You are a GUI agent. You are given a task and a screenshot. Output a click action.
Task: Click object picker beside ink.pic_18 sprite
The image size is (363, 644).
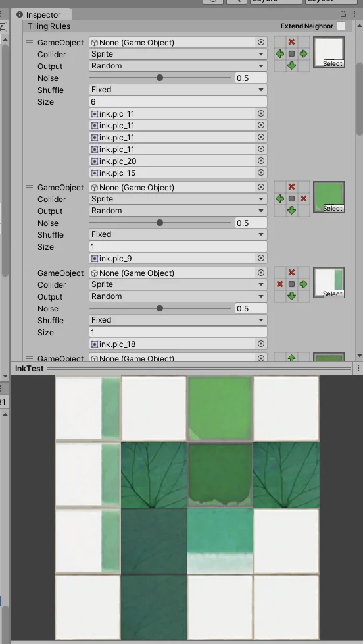tap(261, 344)
